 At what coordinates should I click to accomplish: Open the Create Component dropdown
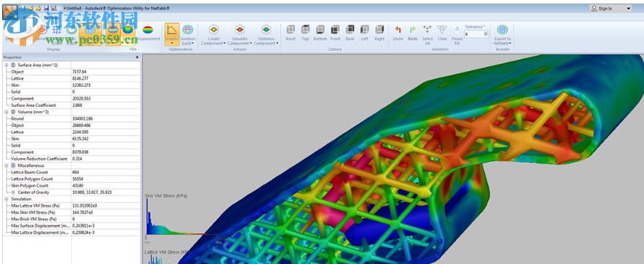213,34
